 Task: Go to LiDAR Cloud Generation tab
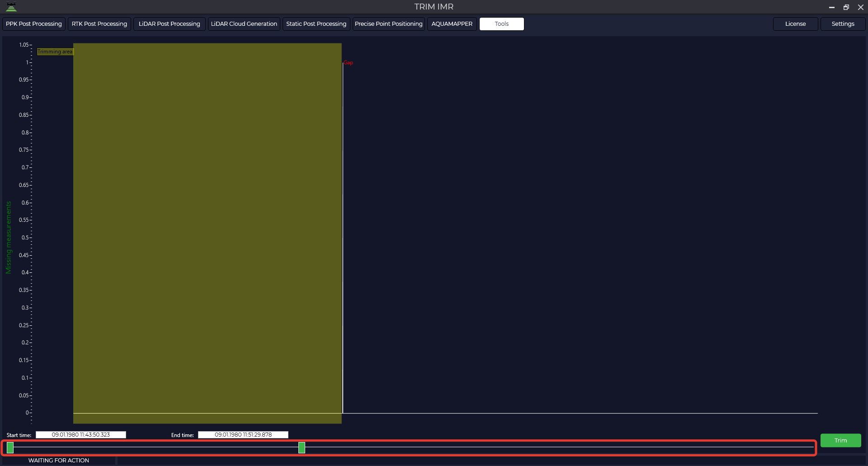[x=244, y=24]
